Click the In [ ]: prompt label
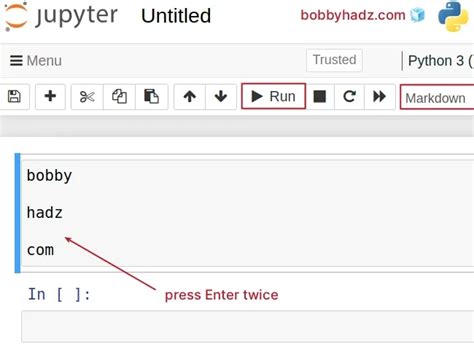The width and height of the screenshot is (474, 360). click(59, 294)
